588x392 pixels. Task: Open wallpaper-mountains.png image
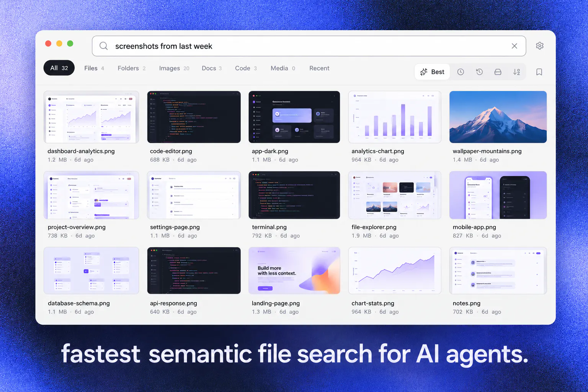pyautogui.click(x=498, y=117)
